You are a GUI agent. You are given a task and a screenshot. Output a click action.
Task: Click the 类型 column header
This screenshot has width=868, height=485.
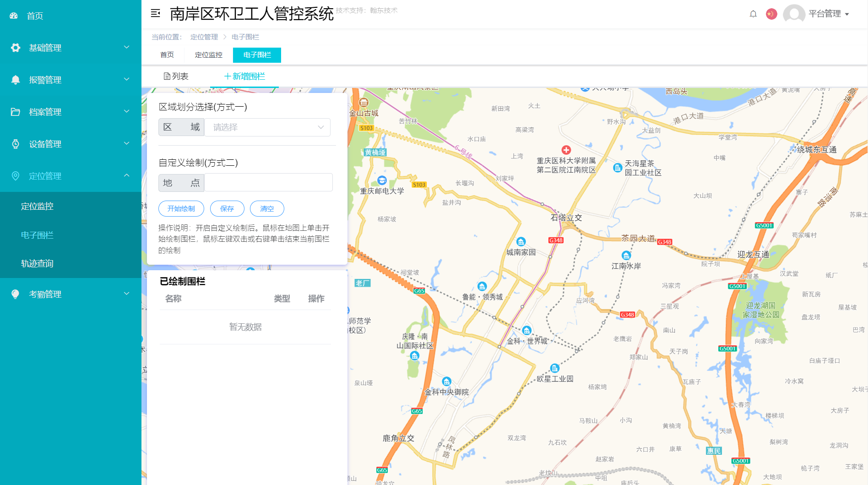point(282,299)
